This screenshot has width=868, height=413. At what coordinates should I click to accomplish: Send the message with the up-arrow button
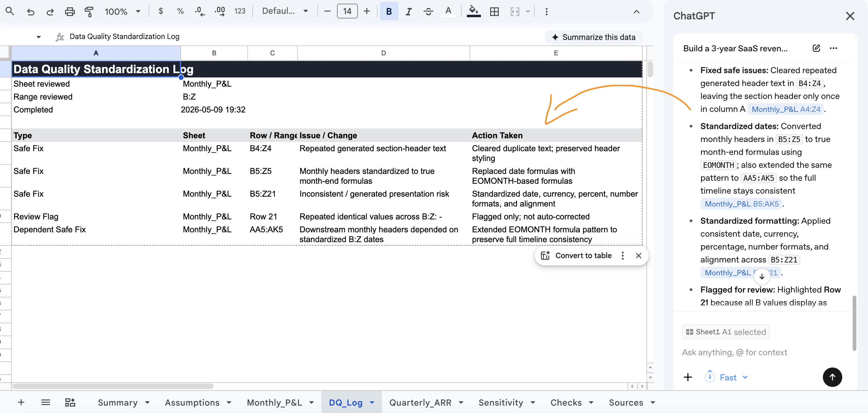pyautogui.click(x=832, y=377)
